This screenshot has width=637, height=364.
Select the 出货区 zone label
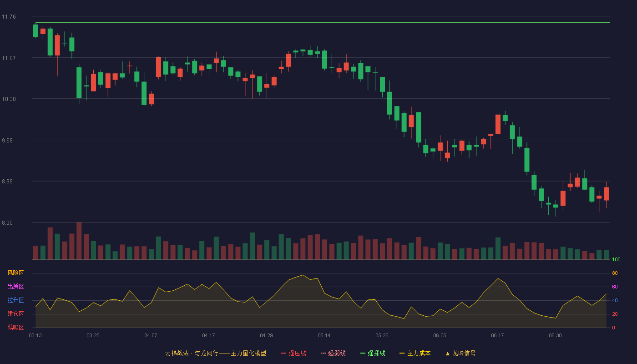click(15, 287)
